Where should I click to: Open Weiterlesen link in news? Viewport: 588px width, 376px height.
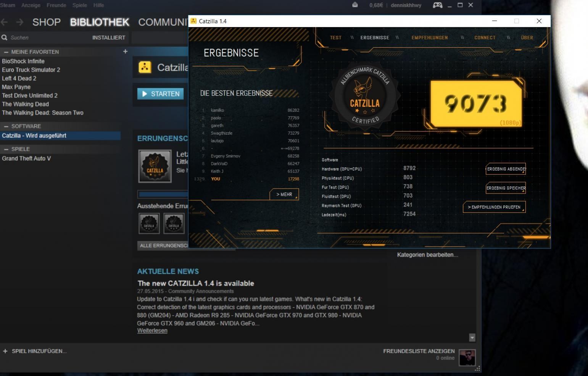[152, 331]
